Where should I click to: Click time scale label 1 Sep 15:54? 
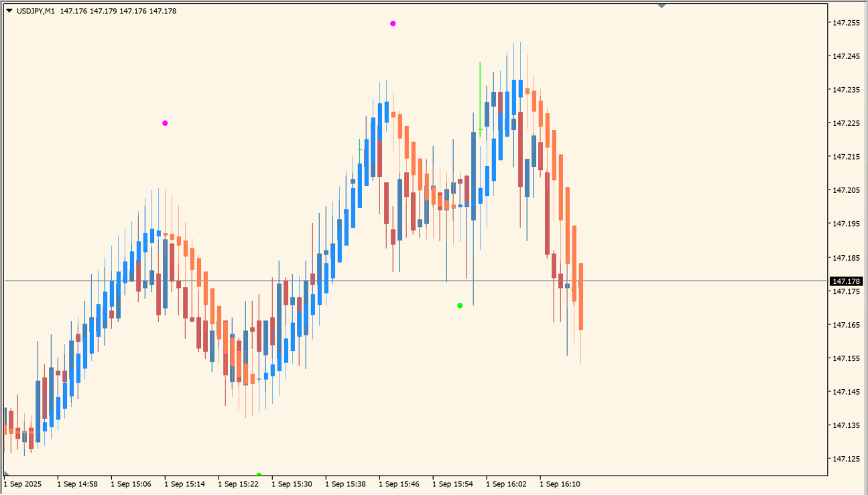coord(452,484)
